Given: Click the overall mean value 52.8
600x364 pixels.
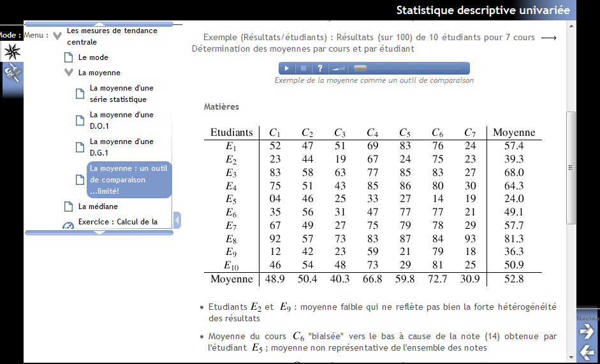Looking at the screenshot, I should point(513,279).
